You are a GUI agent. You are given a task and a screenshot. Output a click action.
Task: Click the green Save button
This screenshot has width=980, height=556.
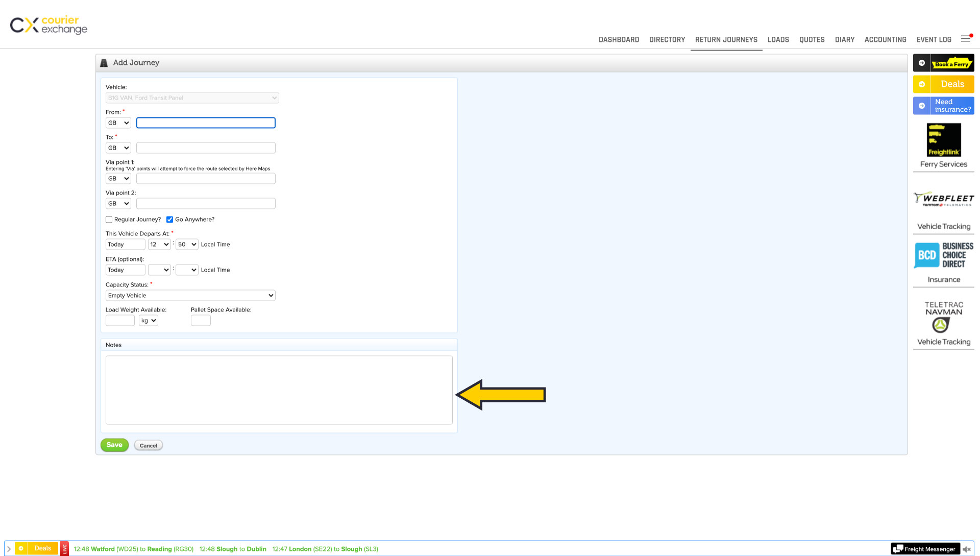[x=114, y=445]
